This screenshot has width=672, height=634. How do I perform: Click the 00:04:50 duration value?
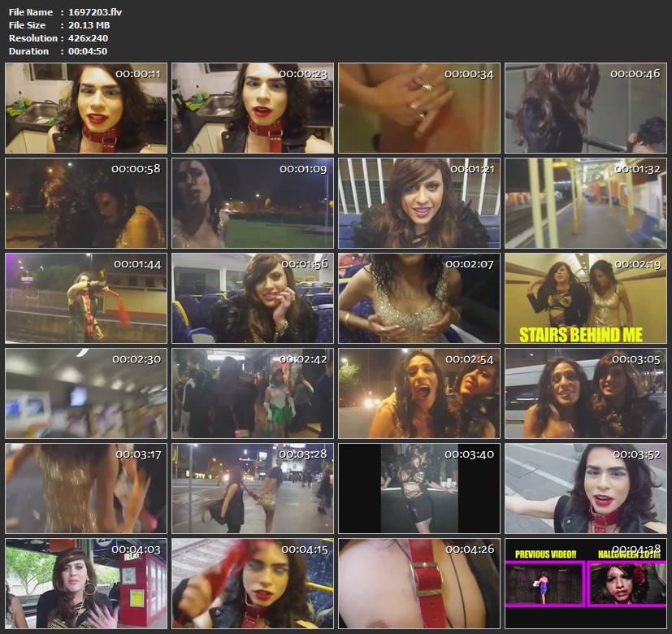click(88, 51)
